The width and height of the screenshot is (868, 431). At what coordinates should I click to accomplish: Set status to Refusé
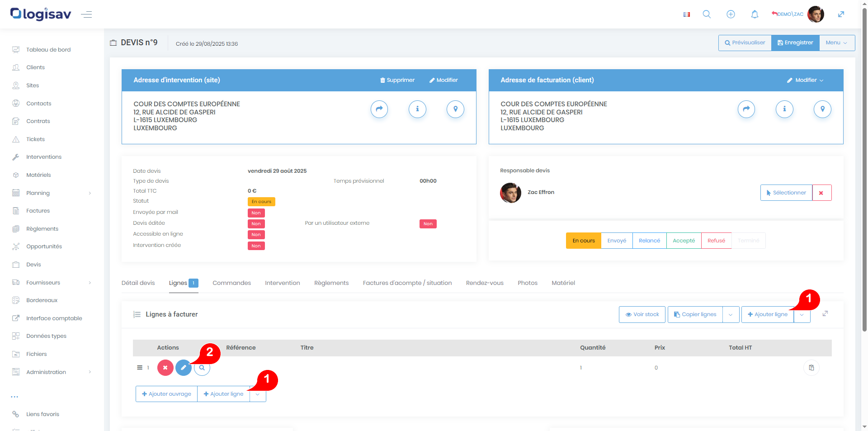pos(716,241)
